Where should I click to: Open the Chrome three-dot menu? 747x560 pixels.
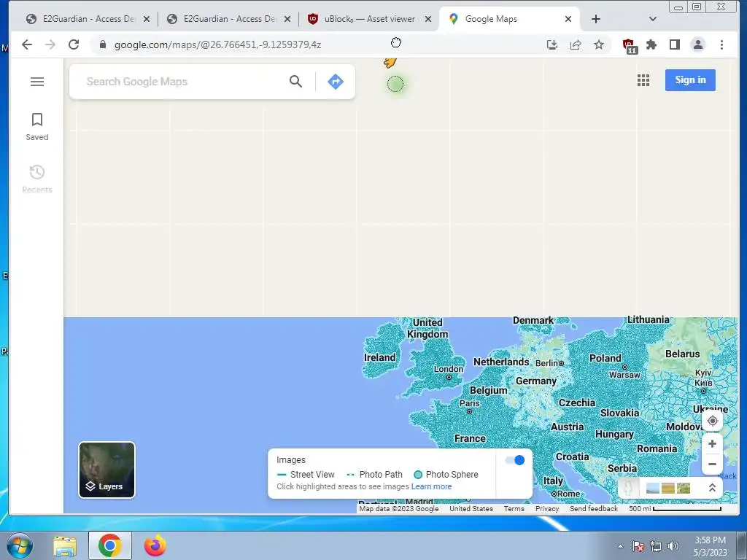(721, 44)
